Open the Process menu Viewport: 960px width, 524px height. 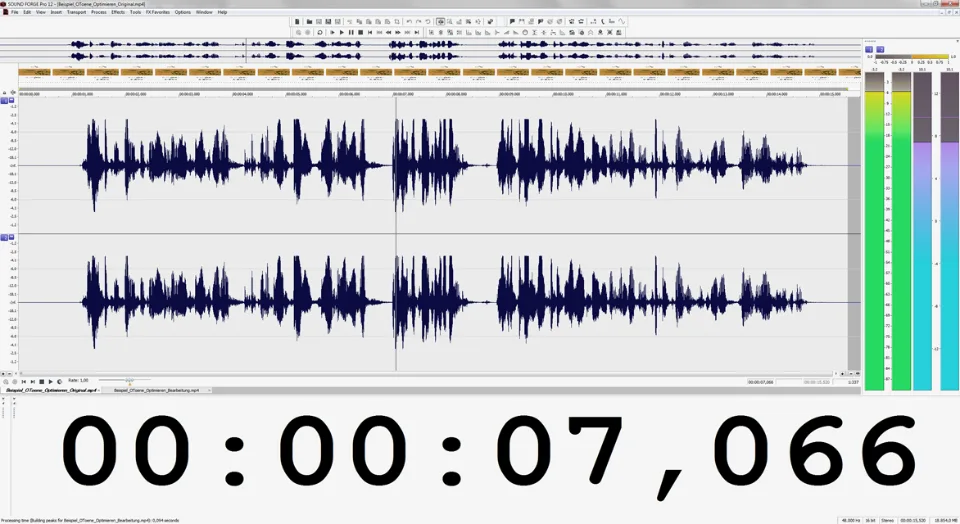click(x=98, y=12)
